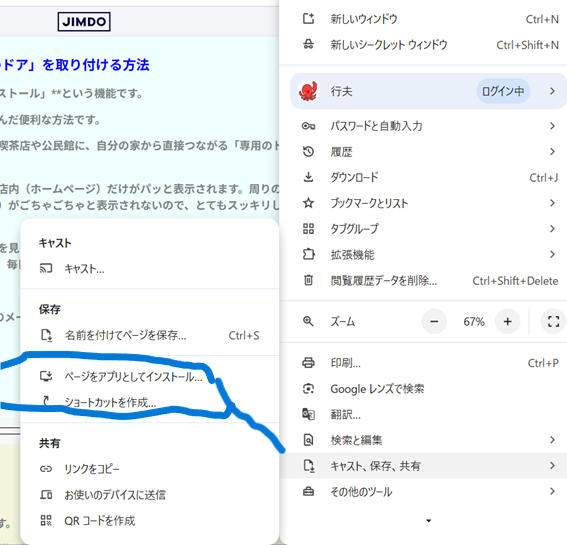567x545 pixels.
Task: Expand ブックマークとリスト submenu arrow
Action: [x=552, y=203]
